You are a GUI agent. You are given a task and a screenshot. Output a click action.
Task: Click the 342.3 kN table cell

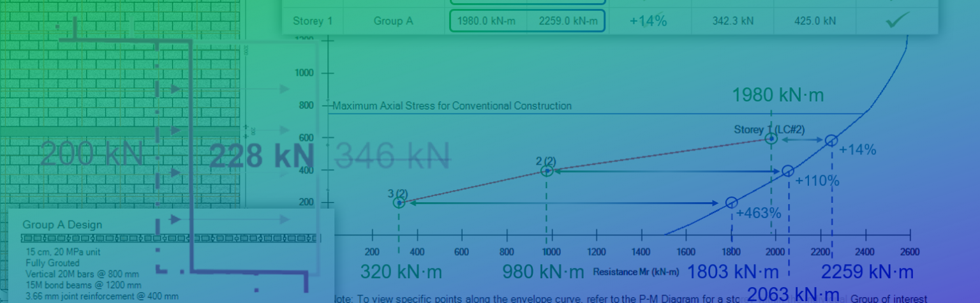pyautogui.click(x=732, y=21)
